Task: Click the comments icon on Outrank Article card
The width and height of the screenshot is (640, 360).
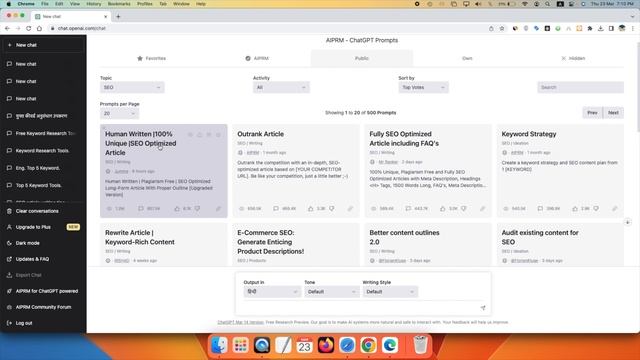Action: 276,209
